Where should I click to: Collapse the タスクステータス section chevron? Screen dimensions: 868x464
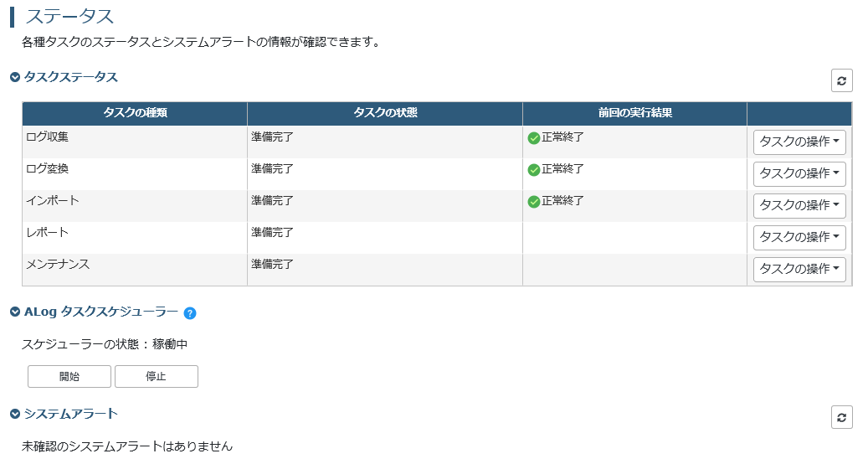click(15, 77)
